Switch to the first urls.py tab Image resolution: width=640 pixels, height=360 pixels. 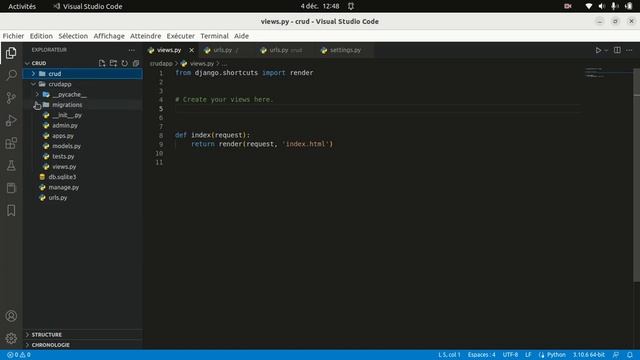pyautogui.click(x=223, y=50)
